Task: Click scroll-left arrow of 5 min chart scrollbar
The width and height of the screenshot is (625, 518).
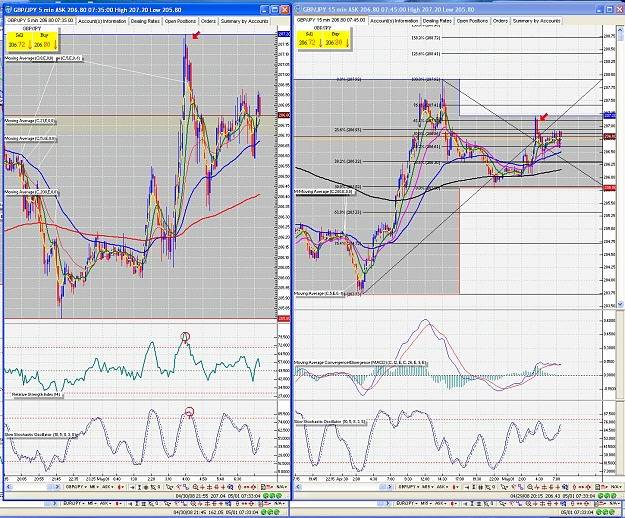Action: pyautogui.click(x=9, y=487)
